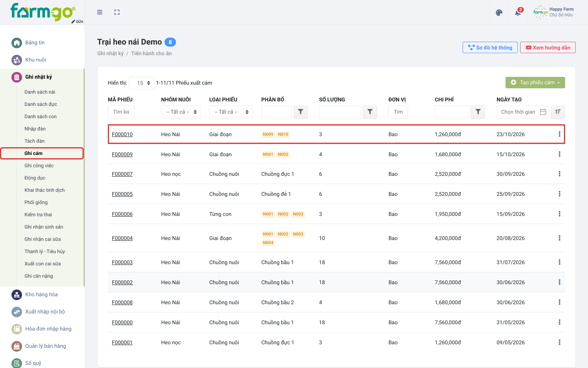This screenshot has height=368, width=588.
Task: Open the Hiển thị 15 rows selector
Action: point(142,83)
